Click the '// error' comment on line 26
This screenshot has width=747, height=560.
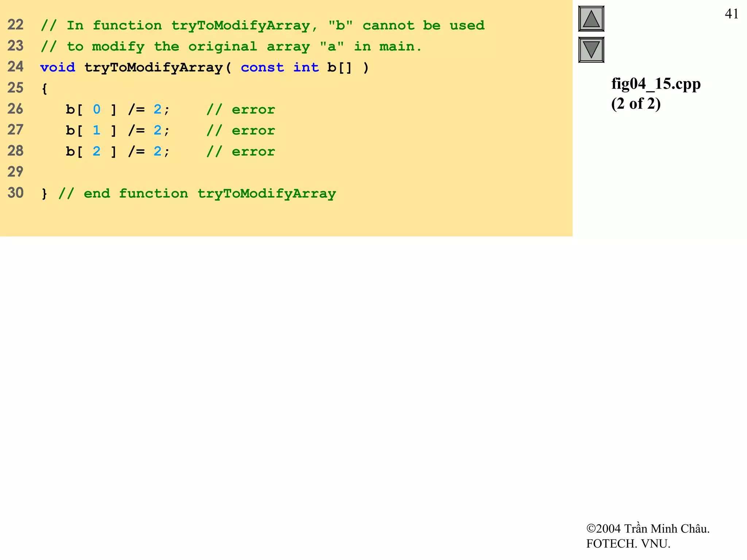[241, 109]
